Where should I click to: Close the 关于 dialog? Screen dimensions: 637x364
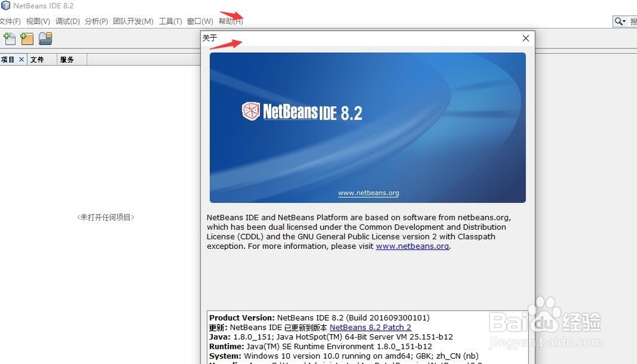coord(526,38)
